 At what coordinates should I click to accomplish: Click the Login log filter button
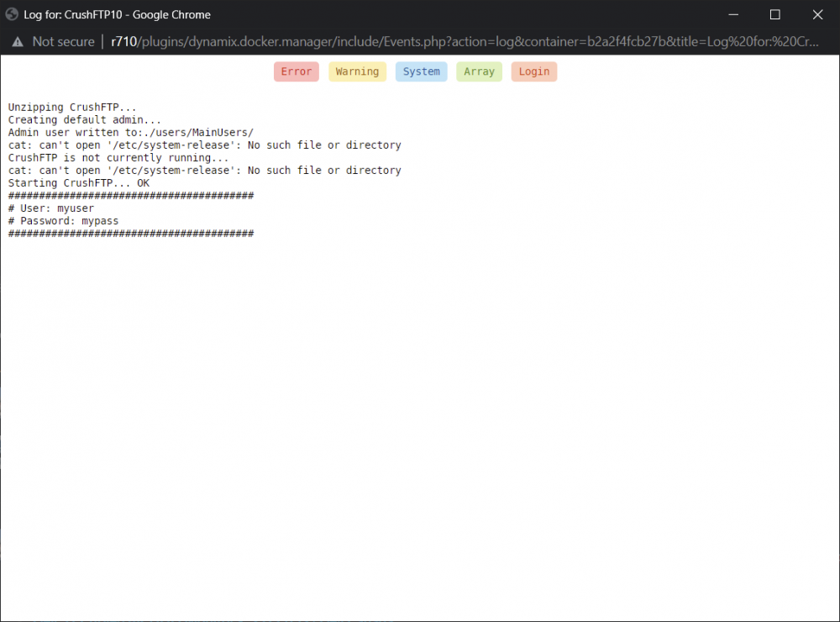[x=534, y=71]
